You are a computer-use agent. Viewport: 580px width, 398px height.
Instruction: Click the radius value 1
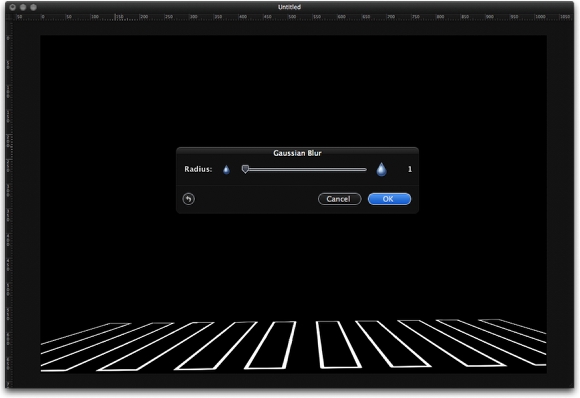pos(409,169)
